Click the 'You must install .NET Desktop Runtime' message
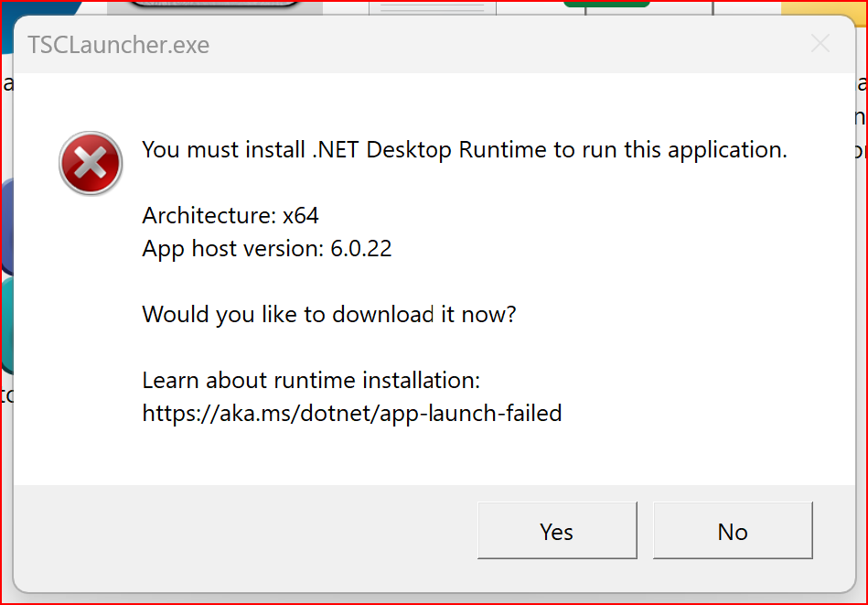868x605 pixels. tap(465, 150)
